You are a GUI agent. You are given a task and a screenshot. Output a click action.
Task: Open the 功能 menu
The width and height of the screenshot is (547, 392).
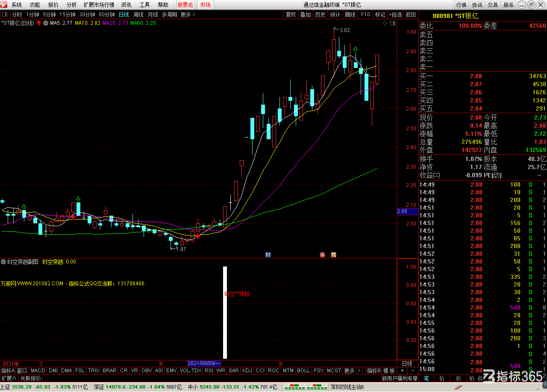pyautogui.click(x=35, y=5)
